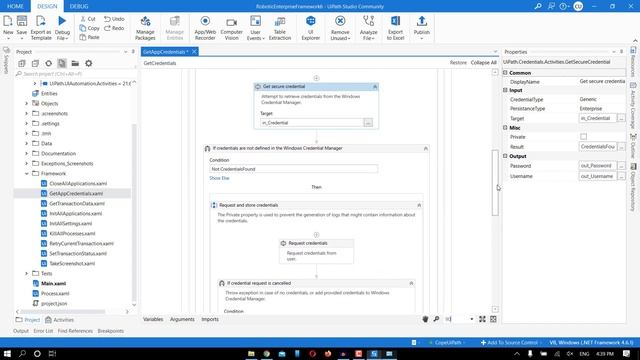640x360 pixels.
Task: Click the Publish icon
Action: (x=422, y=21)
